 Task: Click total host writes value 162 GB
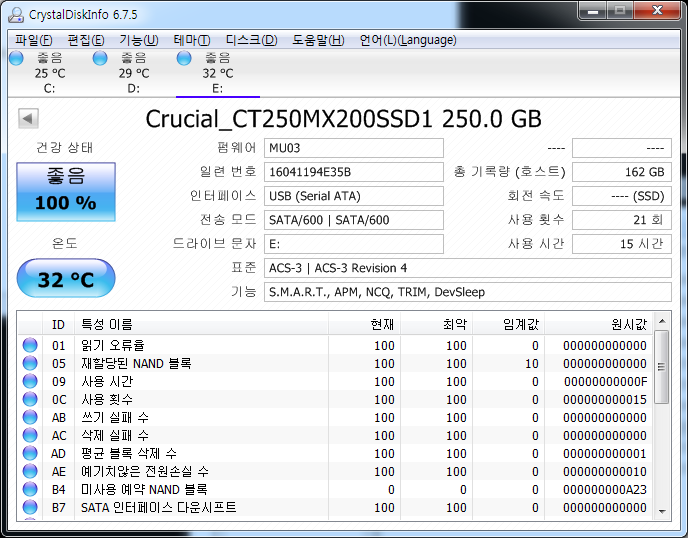pos(622,172)
